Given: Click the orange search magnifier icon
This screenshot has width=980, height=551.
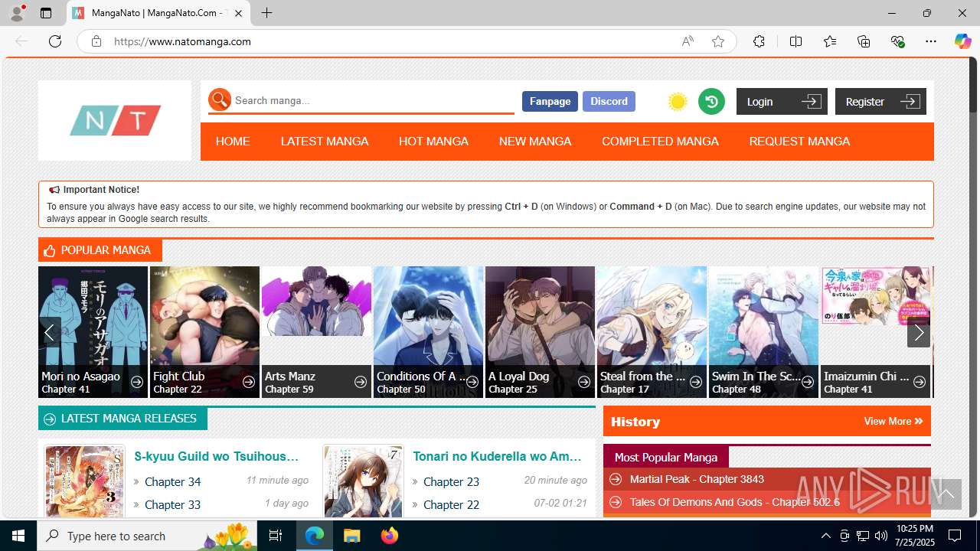Looking at the screenshot, I should pyautogui.click(x=220, y=99).
